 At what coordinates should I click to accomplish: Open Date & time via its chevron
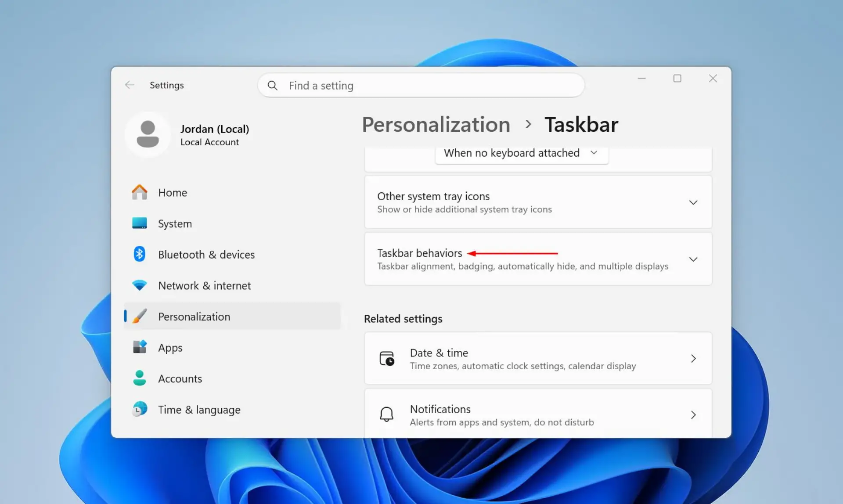693,359
